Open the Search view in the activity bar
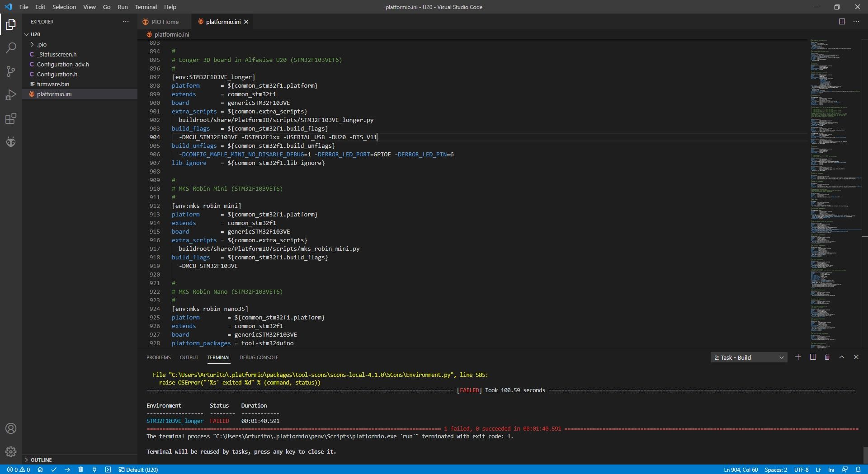The width and height of the screenshot is (868, 474). (10, 47)
